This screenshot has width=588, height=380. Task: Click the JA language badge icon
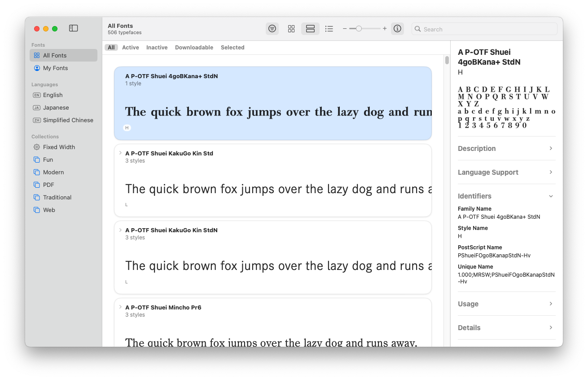click(37, 107)
